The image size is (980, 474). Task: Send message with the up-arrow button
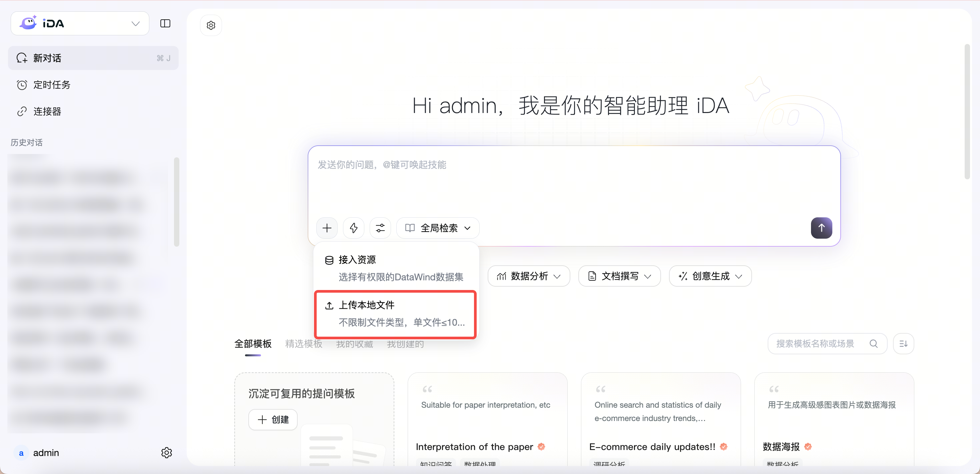point(821,228)
